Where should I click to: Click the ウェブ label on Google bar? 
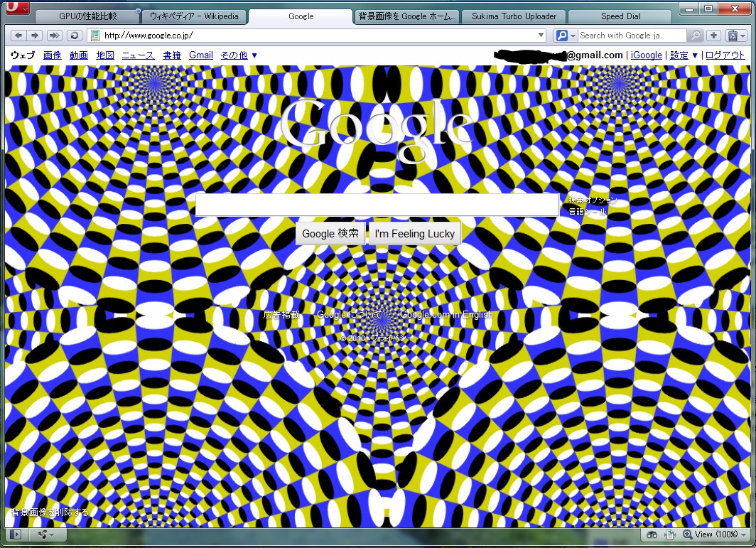[23, 55]
